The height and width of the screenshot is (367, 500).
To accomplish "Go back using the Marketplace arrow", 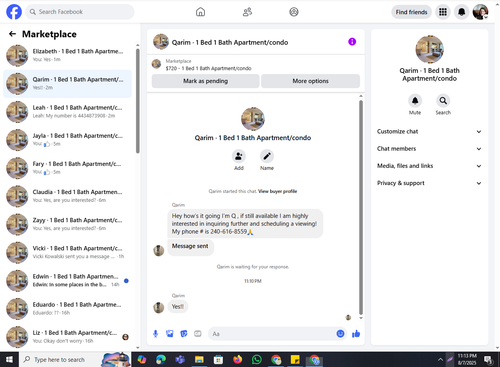I will pos(12,34).
